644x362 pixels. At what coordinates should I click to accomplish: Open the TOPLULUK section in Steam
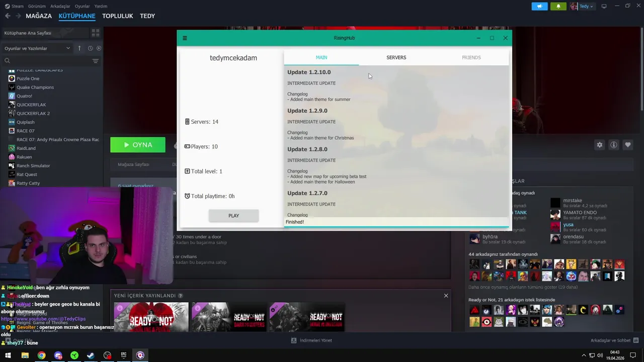[x=117, y=16]
